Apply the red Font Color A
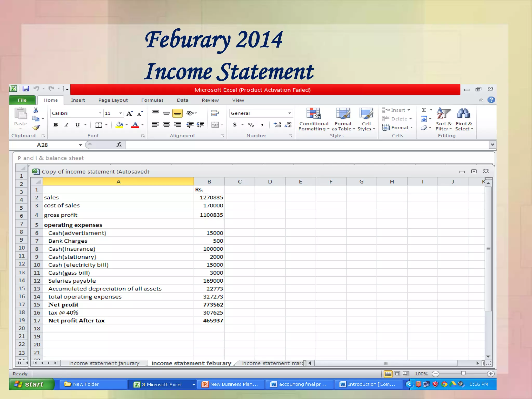 [135, 125]
